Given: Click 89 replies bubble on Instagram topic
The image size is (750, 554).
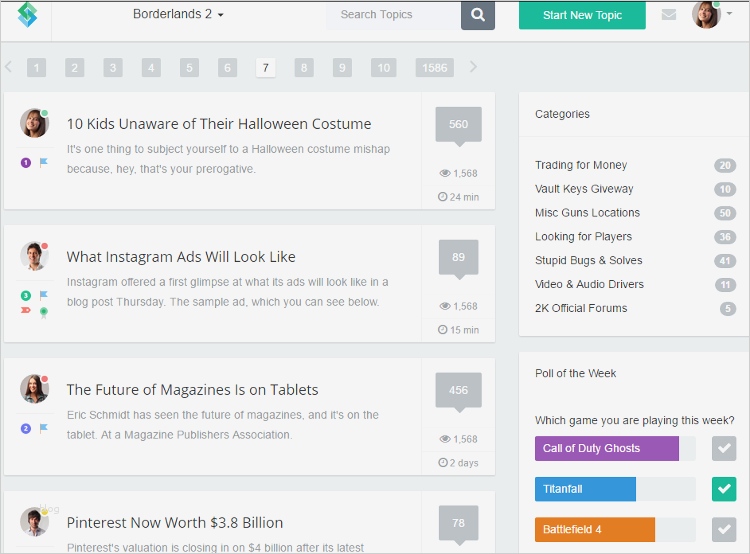Looking at the screenshot, I should click(458, 258).
